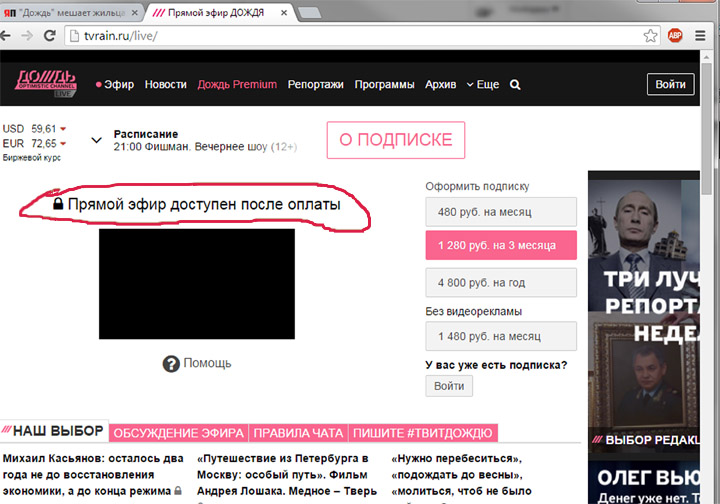This screenshot has width=720, height=504.
Task: Click the USD 59,61 exchange rate
Action: pyautogui.click(x=34, y=129)
